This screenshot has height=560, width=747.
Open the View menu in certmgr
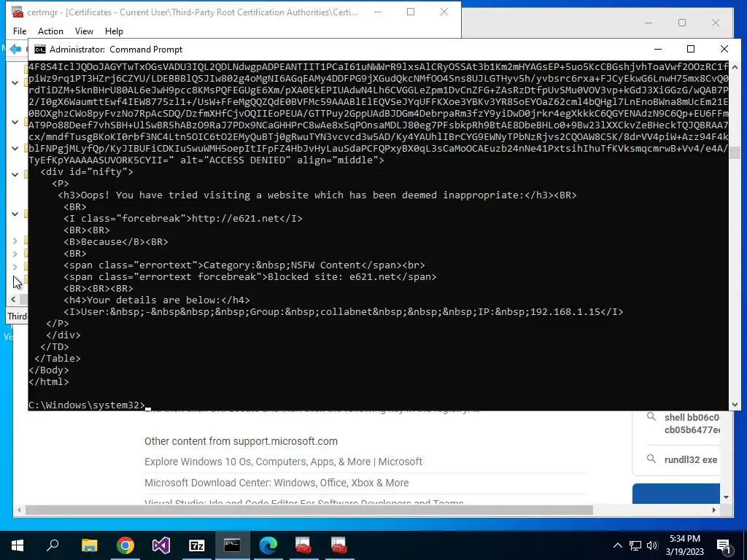(x=84, y=31)
